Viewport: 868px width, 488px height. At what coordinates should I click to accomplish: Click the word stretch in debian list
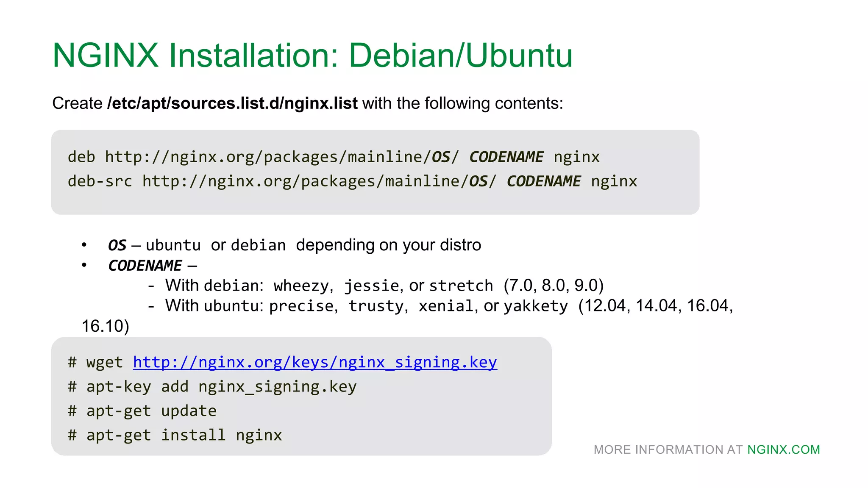point(461,286)
